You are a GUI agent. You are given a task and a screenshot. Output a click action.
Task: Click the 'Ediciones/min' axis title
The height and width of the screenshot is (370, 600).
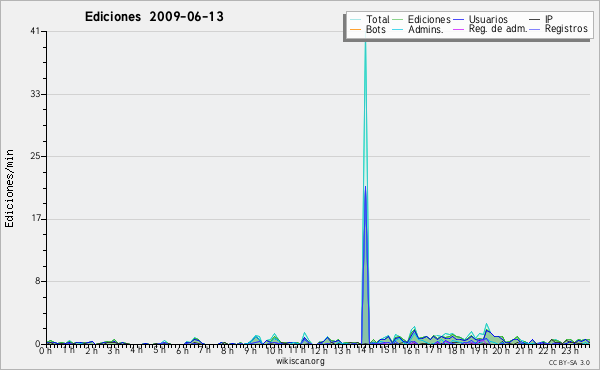point(9,189)
